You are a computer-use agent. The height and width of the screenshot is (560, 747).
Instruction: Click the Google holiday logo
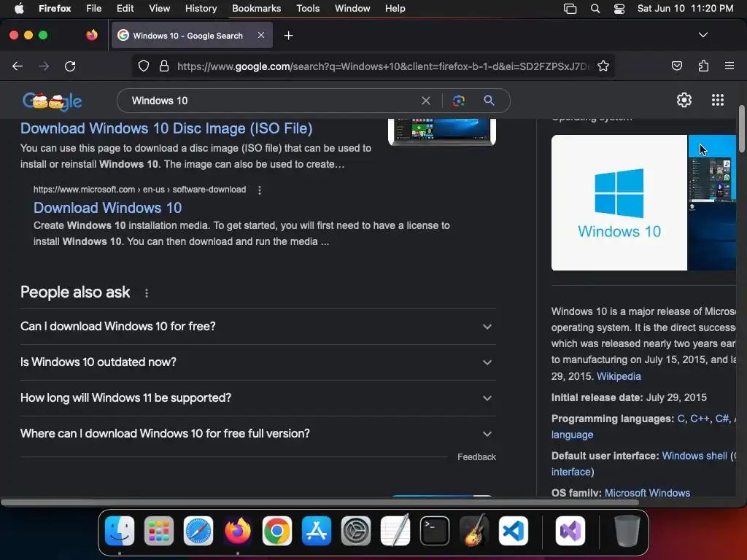(x=53, y=101)
